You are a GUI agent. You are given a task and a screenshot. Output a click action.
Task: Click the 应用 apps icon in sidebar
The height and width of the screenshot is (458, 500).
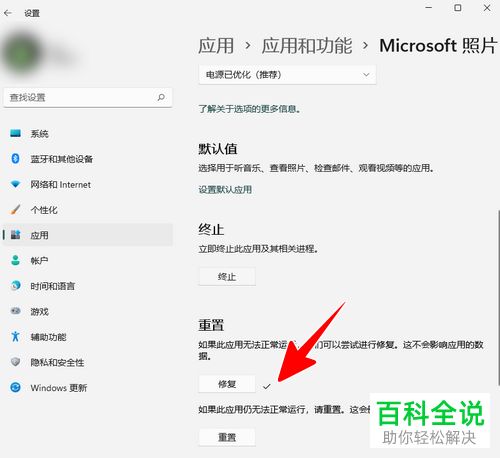pos(15,235)
